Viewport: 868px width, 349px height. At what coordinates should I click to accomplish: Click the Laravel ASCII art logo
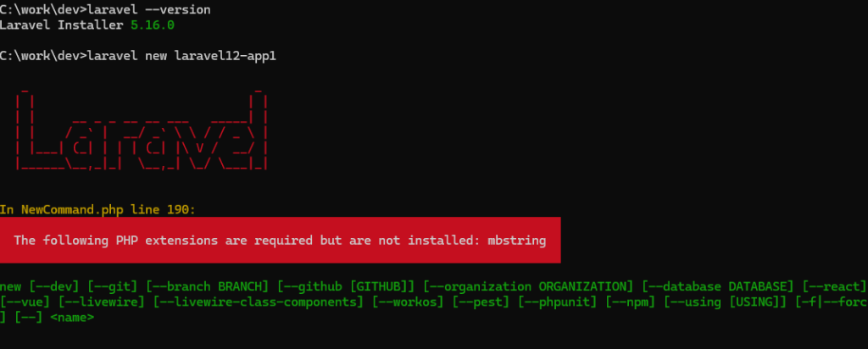pos(142,130)
